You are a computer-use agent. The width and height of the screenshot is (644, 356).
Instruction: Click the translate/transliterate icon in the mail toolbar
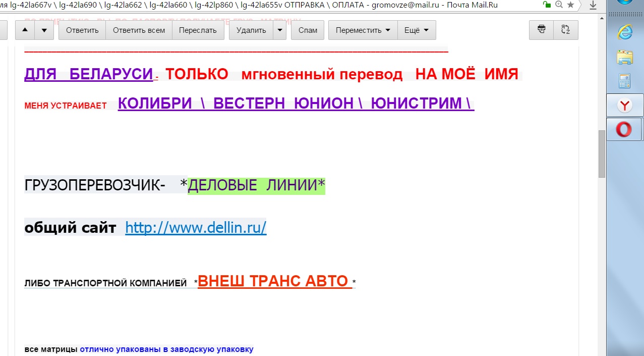pos(565,30)
